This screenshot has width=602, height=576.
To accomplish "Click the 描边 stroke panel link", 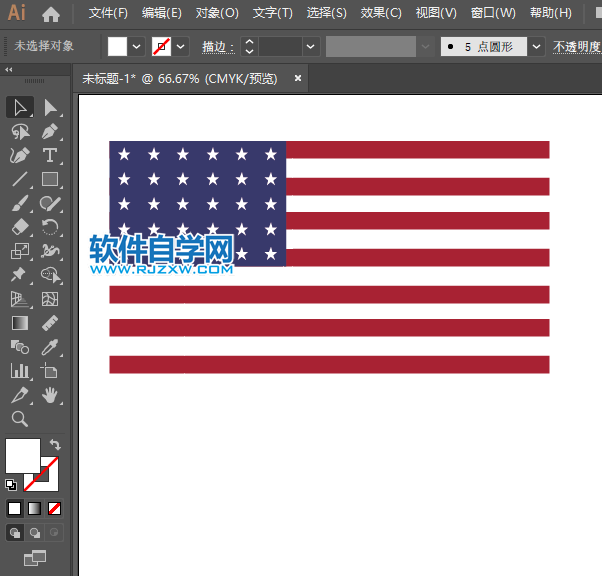I will 218,47.
